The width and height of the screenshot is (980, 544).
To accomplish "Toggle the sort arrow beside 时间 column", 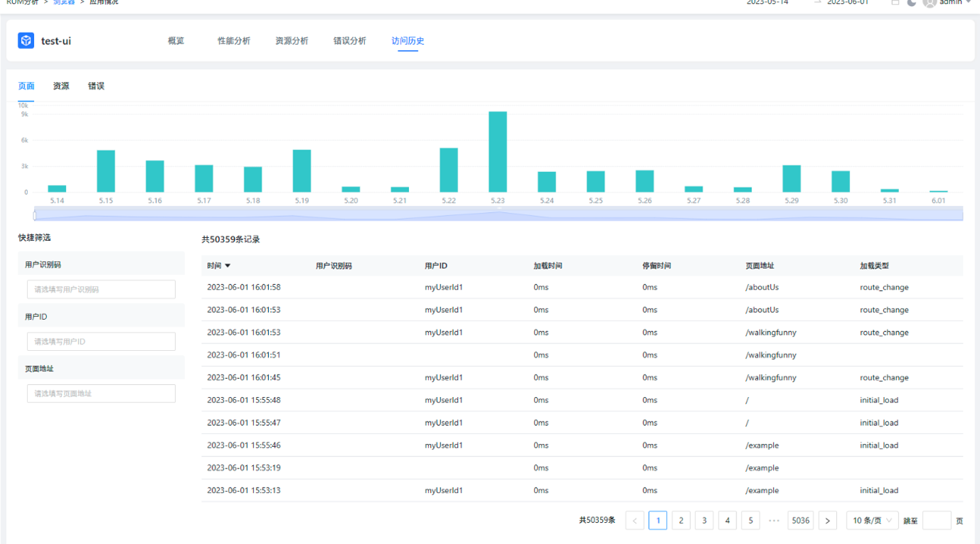I will (228, 266).
